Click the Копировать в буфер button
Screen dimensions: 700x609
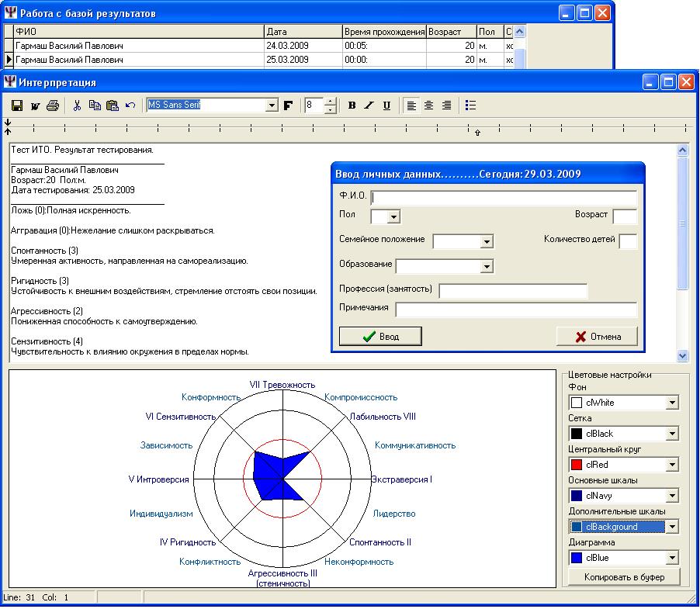tap(624, 577)
